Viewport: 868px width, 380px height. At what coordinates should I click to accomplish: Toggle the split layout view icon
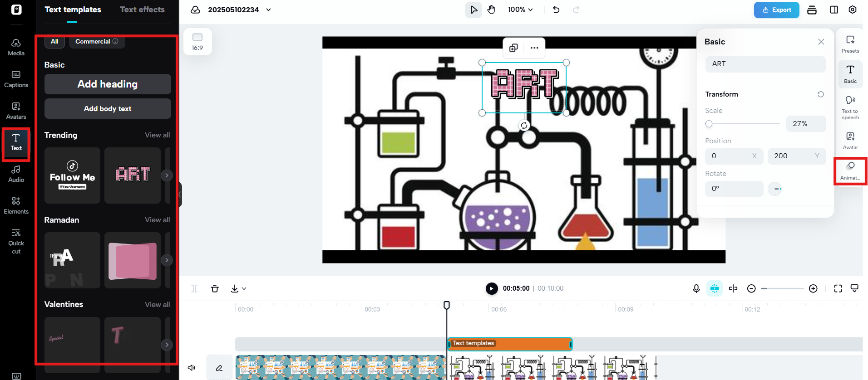pyautogui.click(x=834, y=10)
